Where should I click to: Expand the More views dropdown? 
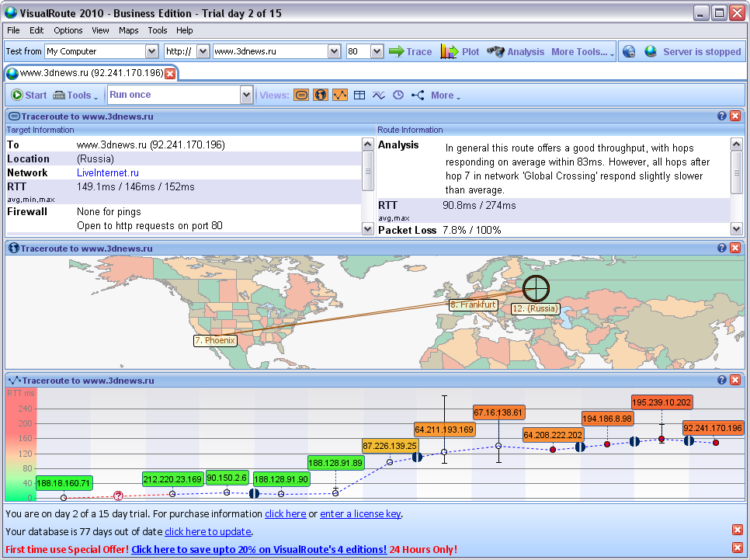coord(446,96)
